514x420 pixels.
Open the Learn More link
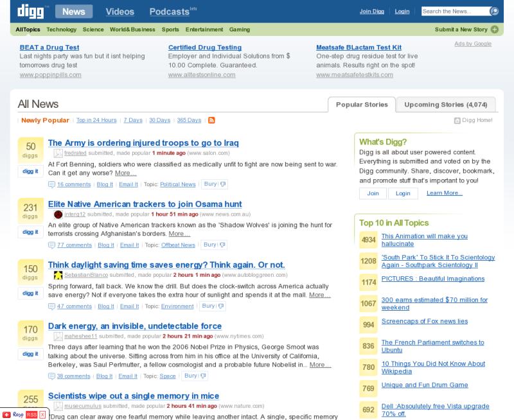(x=445, y=193)
